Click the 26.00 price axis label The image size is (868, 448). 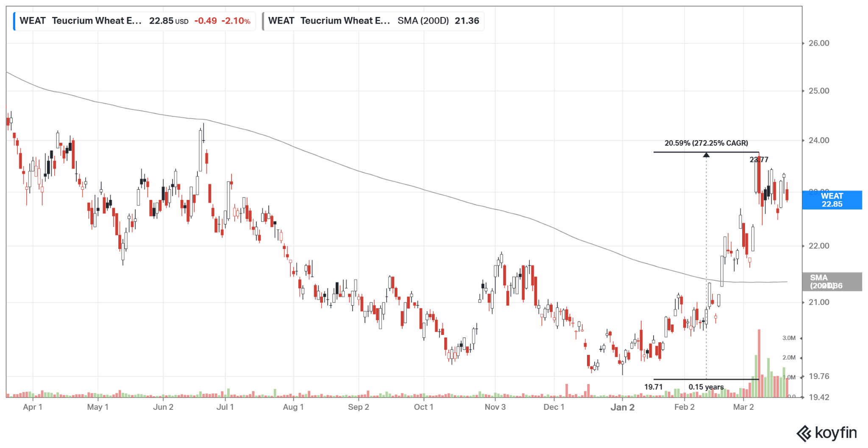(x=819, y=43)
